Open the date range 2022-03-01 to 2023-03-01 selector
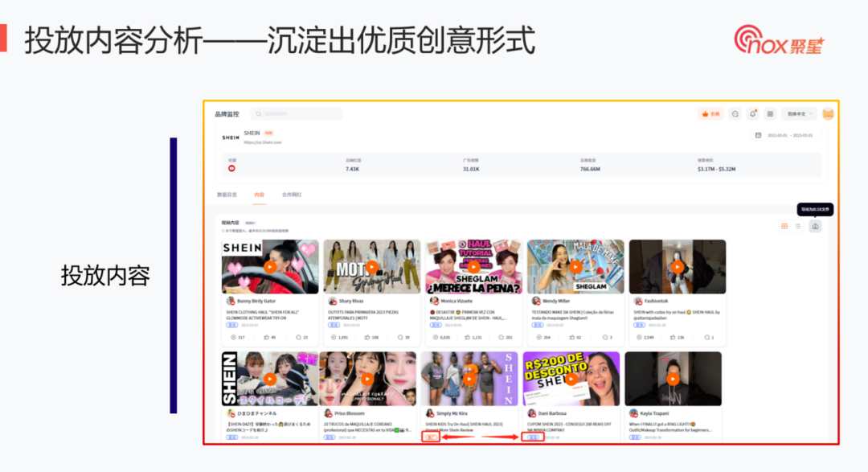The width and height of the screenshot is (868, 472). [790, 134]
